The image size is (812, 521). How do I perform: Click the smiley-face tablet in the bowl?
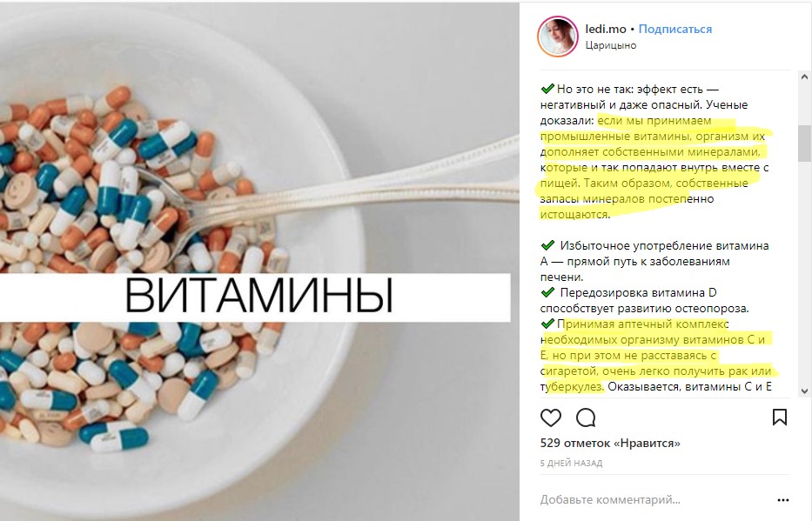tap(19, 192)
